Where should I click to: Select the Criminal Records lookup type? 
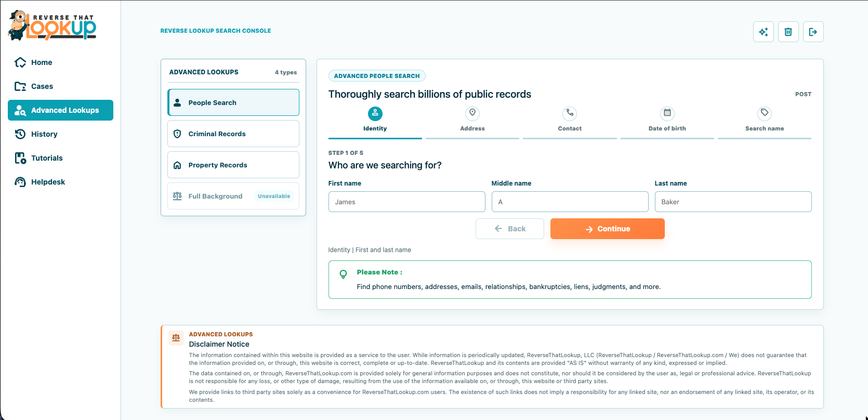coord(233,134)
